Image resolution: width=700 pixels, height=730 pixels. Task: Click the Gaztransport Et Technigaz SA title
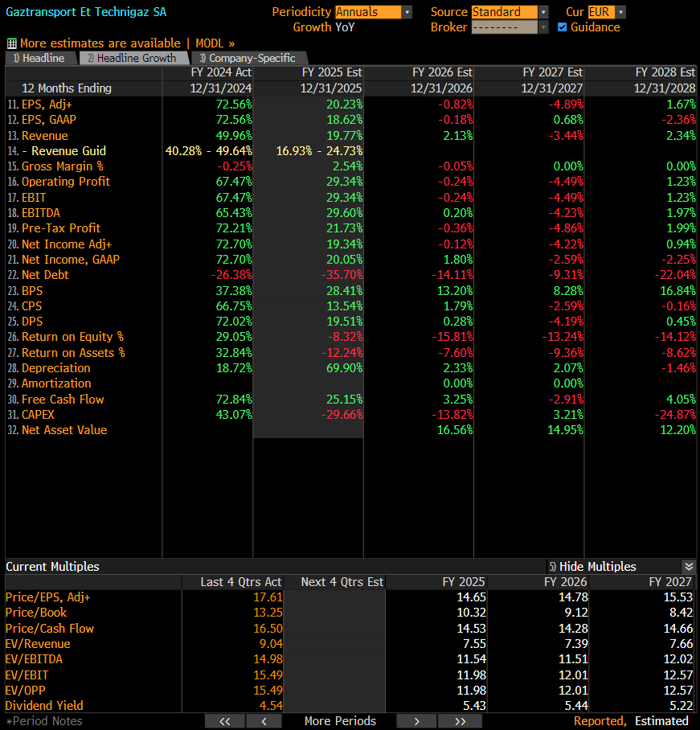click(86, 12)
